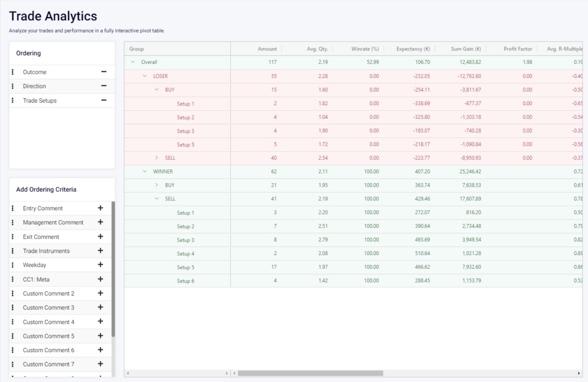
Task: Click the Trade Analytics page title
Action: click(53, 16)
